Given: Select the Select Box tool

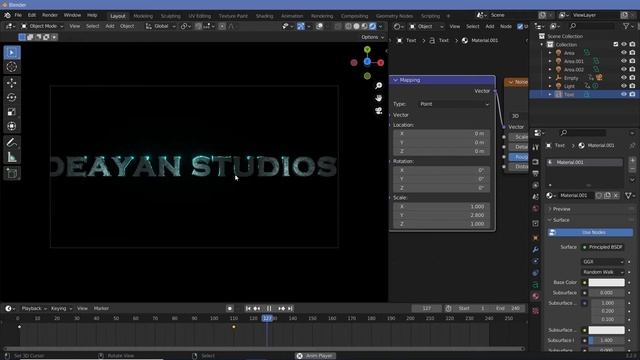Looking at the screenshot, I should pos(12,53).
